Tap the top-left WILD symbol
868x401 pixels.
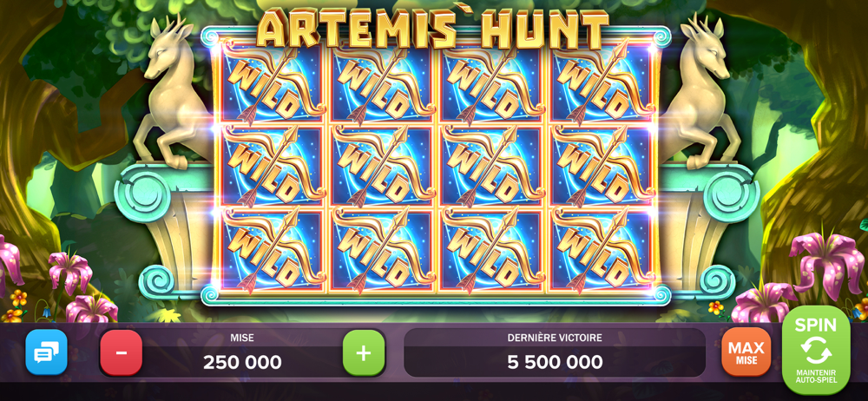[273, 82]
